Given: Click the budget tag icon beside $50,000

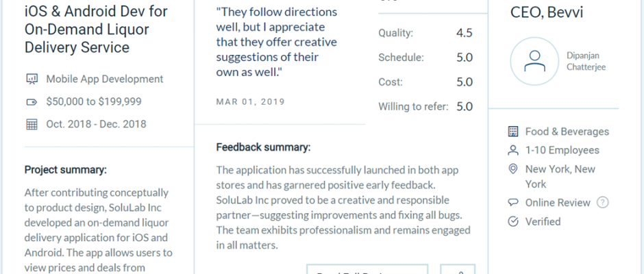Looking at the screenshot, I should [32, 102].
